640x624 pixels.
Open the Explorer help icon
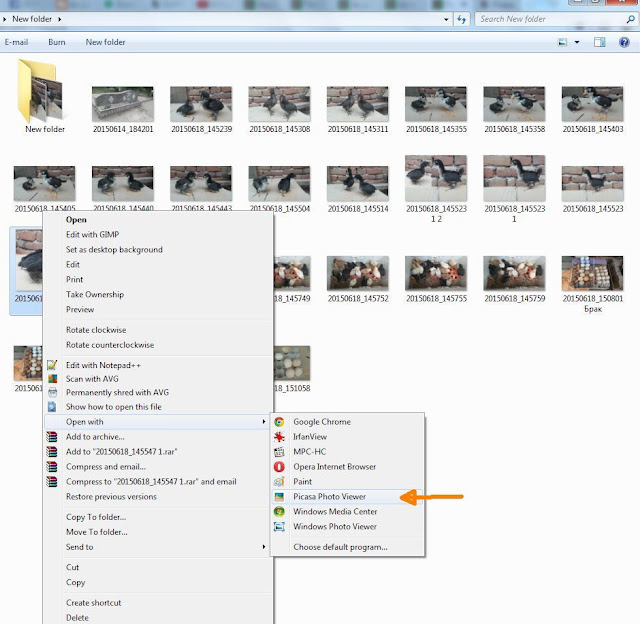[624, 42]
